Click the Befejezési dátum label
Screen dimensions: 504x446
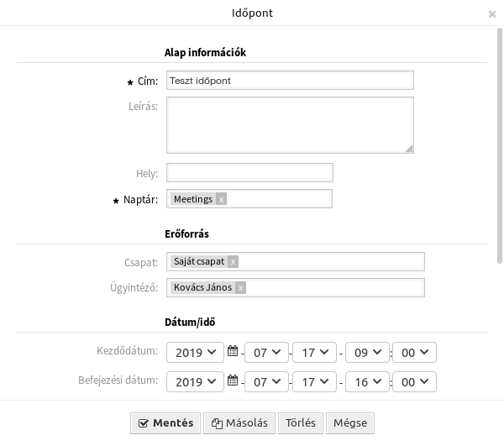point(118,380)
